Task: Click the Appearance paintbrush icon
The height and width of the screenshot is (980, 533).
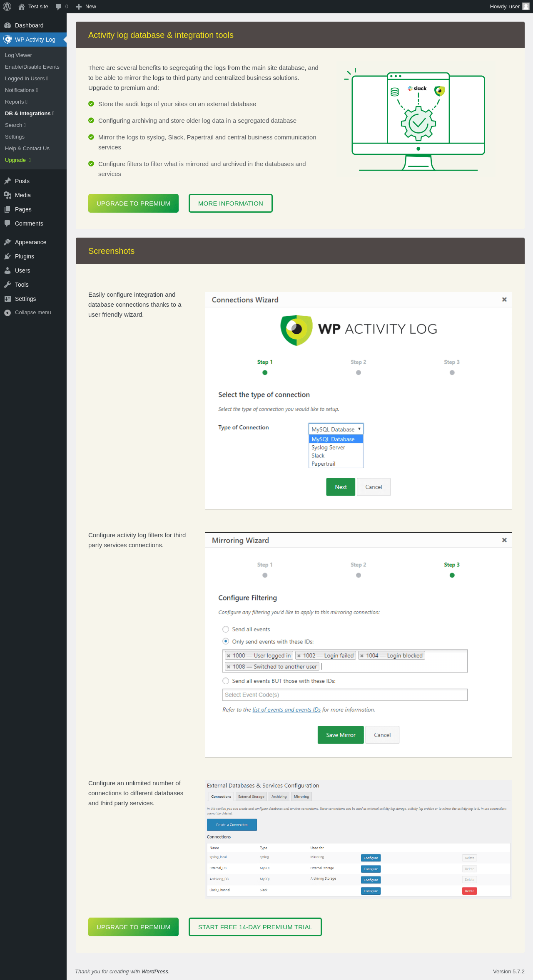Action: [7, 242]
